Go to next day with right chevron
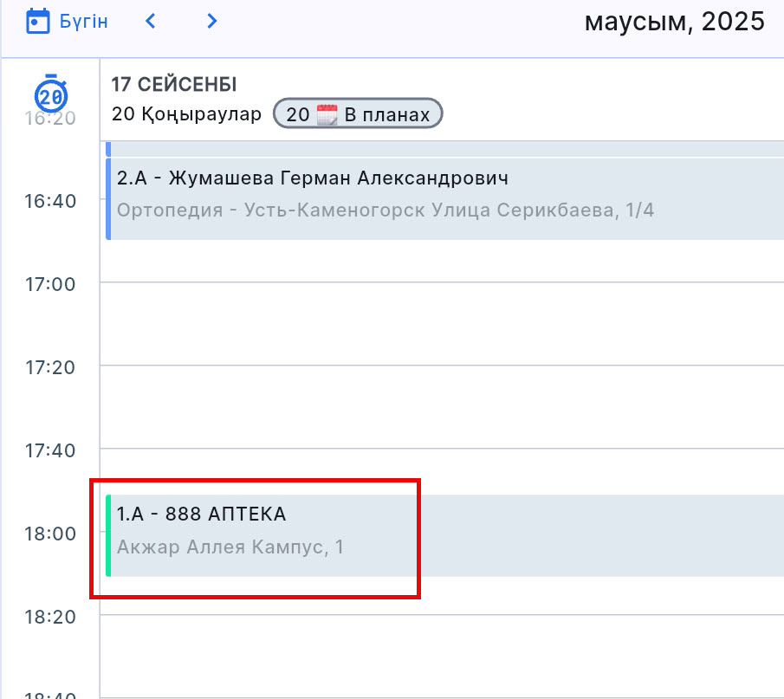 [212, 21]
